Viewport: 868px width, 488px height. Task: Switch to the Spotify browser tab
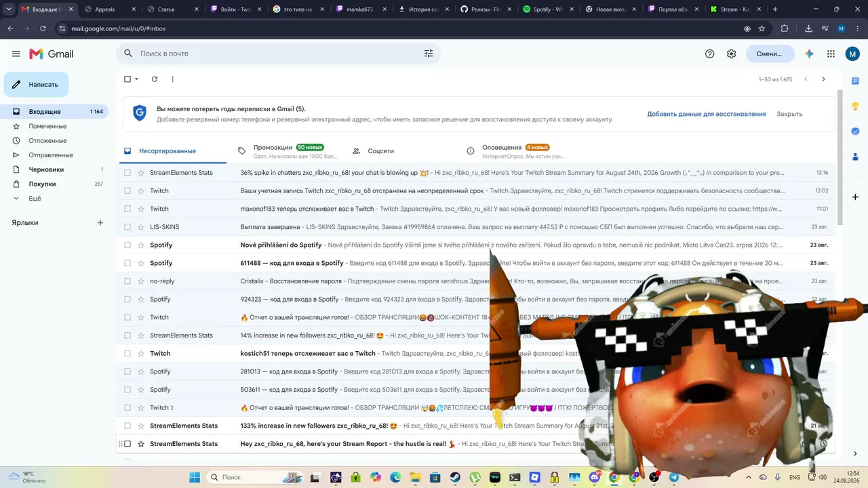(x=547, y=9)
